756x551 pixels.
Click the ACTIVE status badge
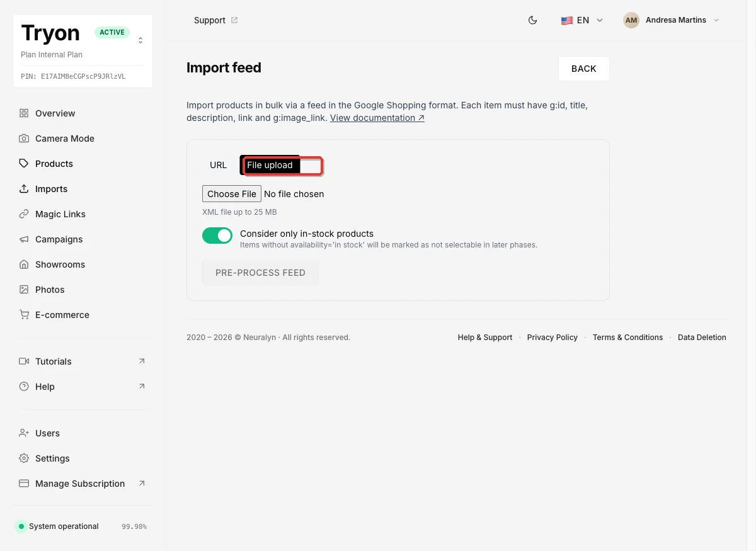[x=112, y=32]
